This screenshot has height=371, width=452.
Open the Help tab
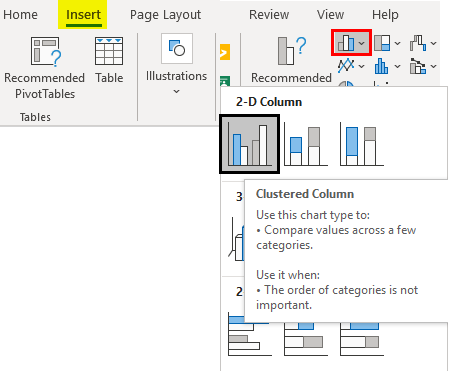click(x=385, y=15)
